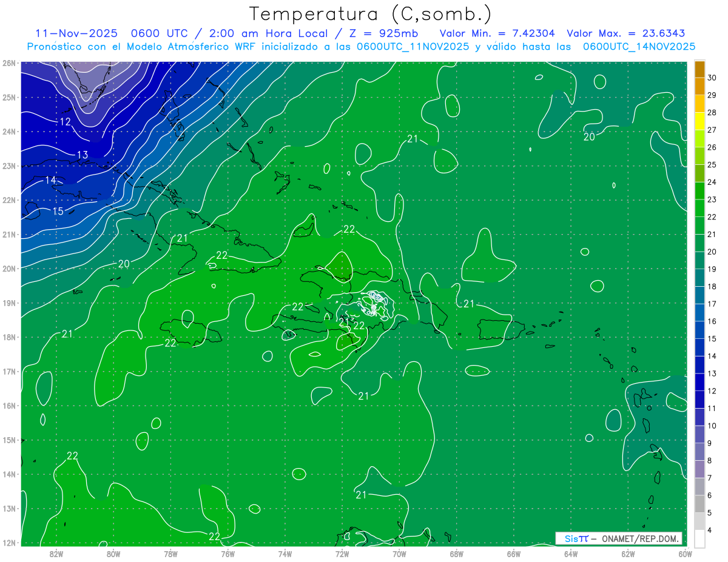Click the '23N' latitude axis label

tap(8, 166)
